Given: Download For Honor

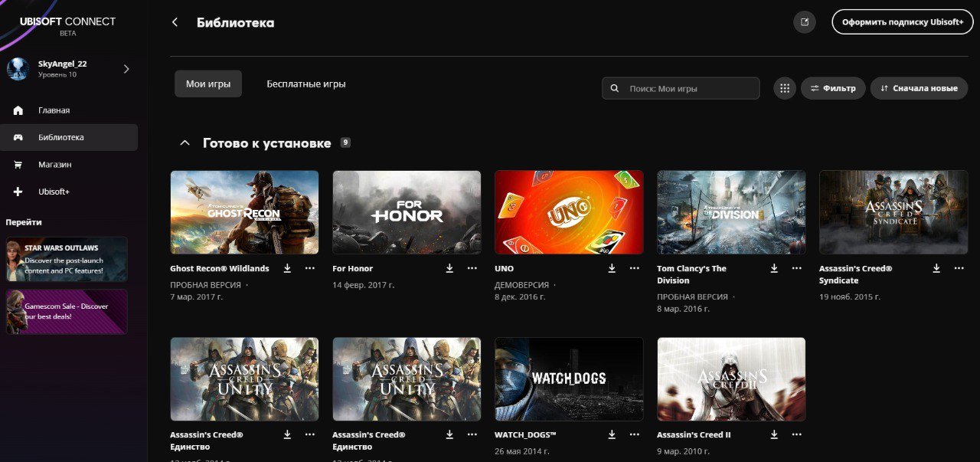Looking at the screenshot, I should click(449, 268).
